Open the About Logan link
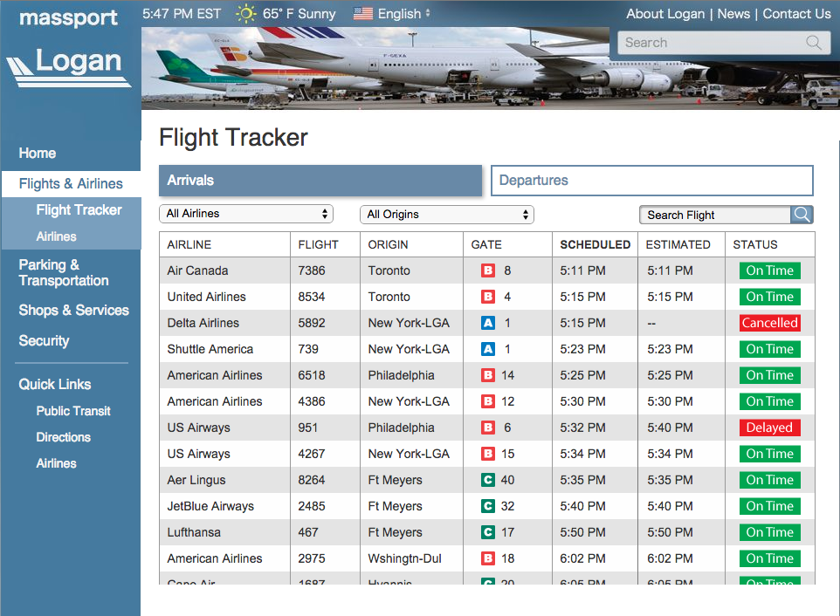The width and height of the screenshot is (840, 616). point(665,14)
